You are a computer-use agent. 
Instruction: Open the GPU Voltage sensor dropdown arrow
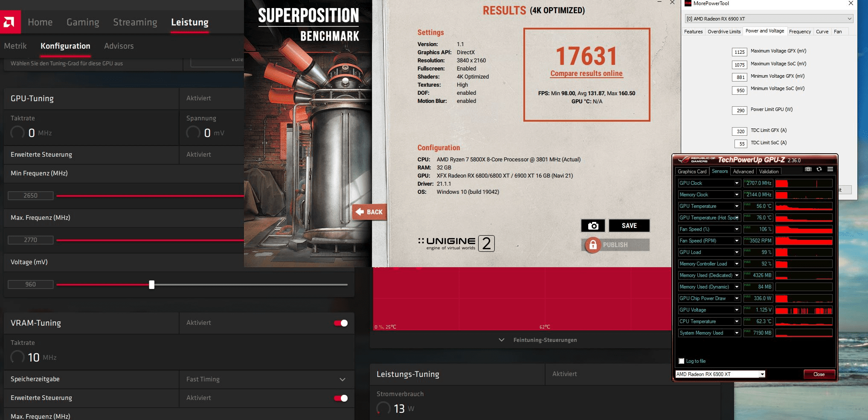pos(737,310)
